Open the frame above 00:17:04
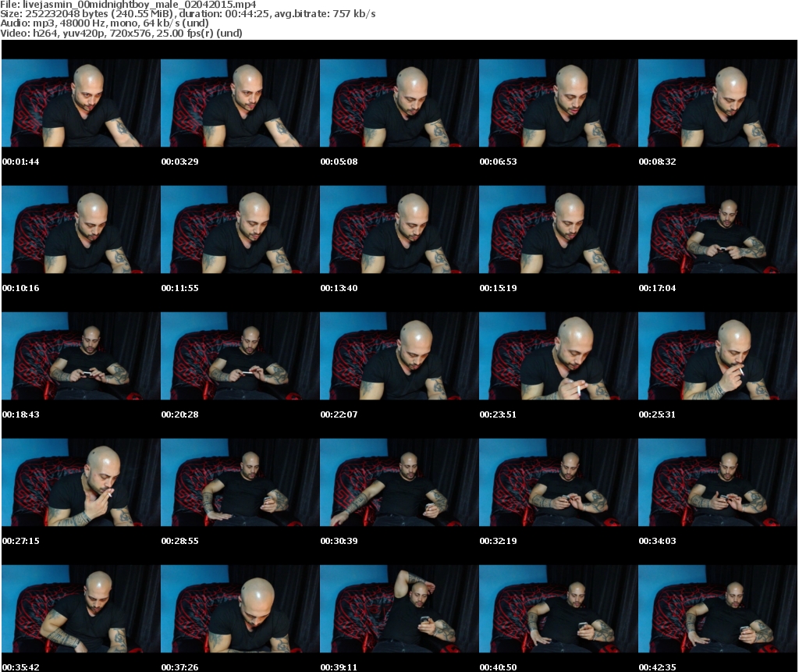The image size is (799, 672). (718, 229)
